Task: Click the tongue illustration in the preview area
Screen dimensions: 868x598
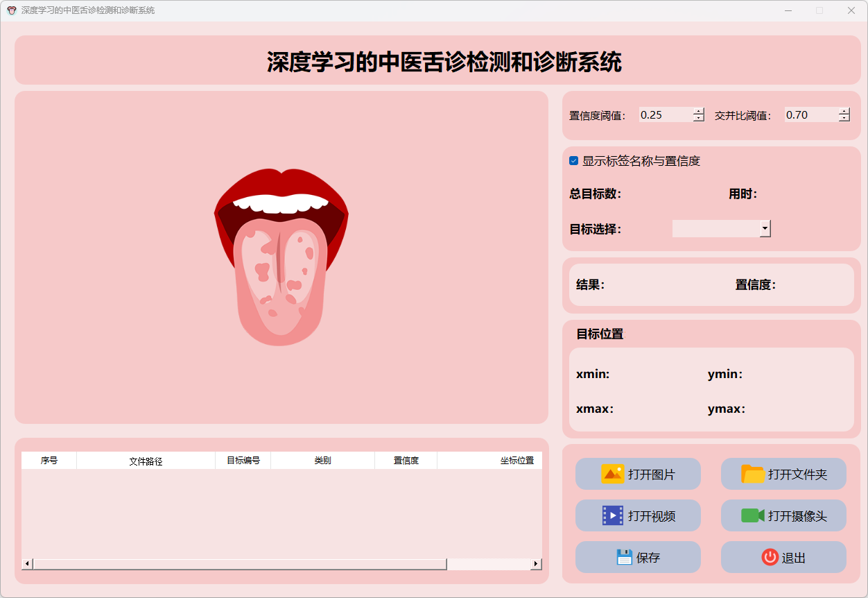Action: tap(281, 257)
